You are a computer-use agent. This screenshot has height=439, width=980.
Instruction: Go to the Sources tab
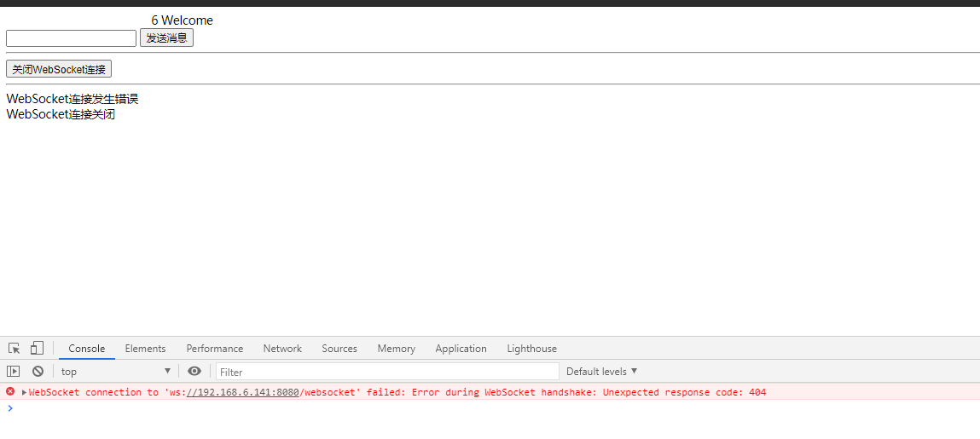coord(339,349)
